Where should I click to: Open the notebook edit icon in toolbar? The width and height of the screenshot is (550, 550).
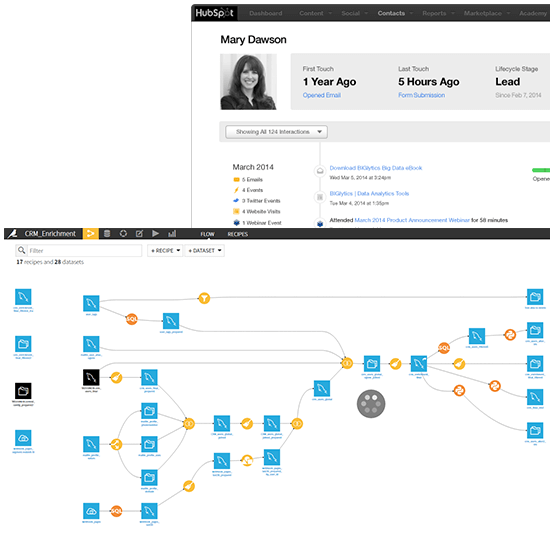tap(139, 233)
